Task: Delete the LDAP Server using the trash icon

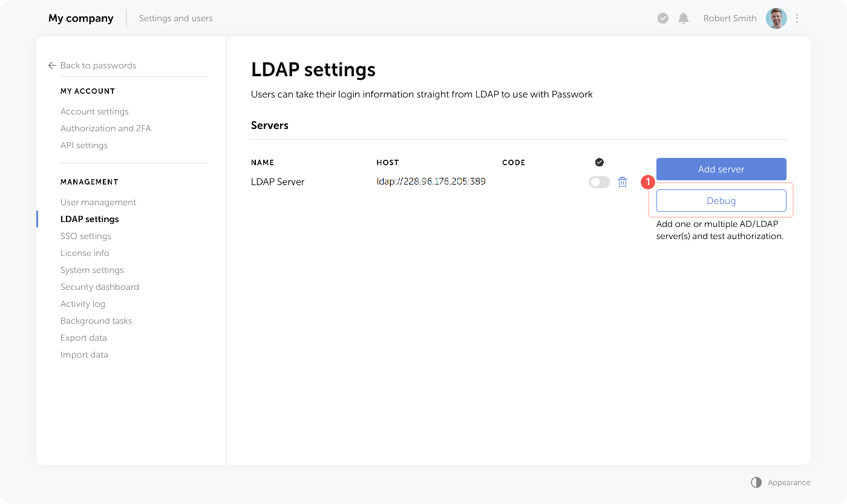Action: click(623, 182)
